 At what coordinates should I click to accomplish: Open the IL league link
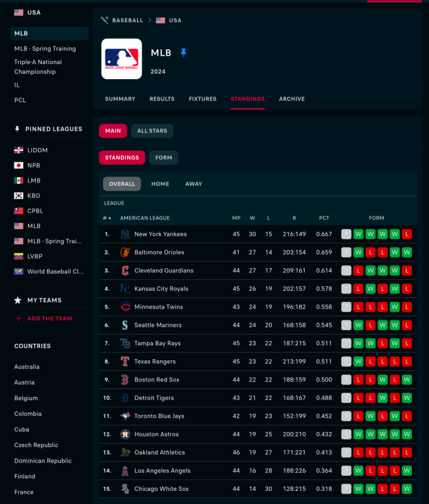tap(17, 85)
